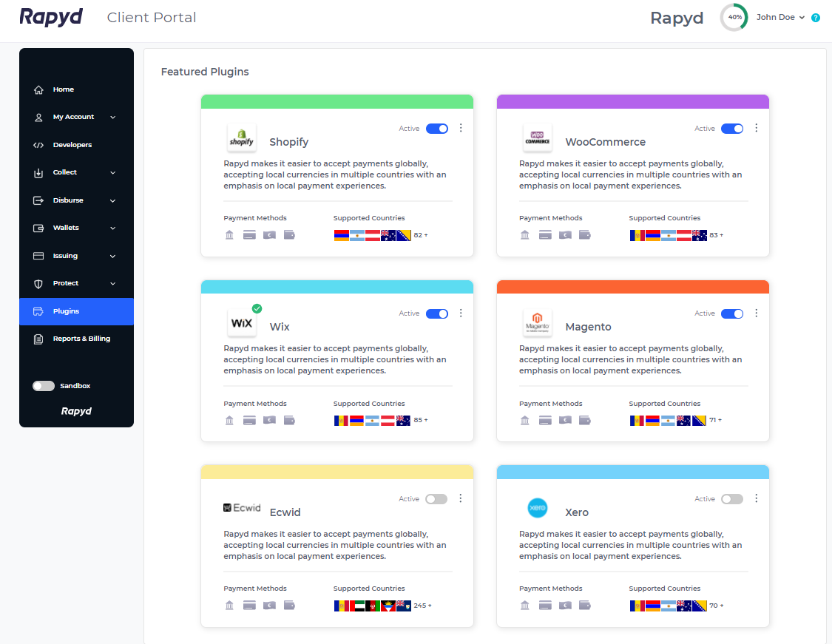Switch on the Sandbox toggle

44,386
